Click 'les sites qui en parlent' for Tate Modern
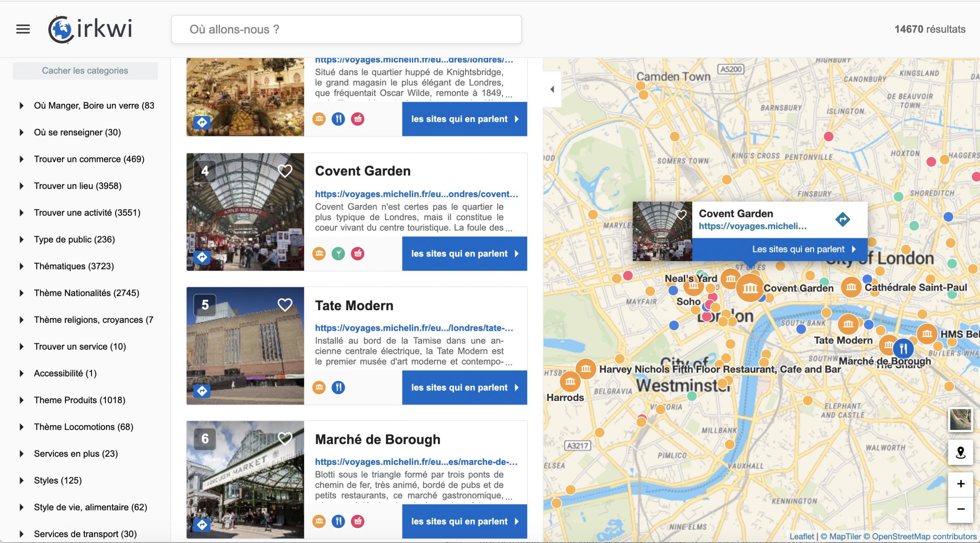The height and width of the screenshot is (543, 980). click(x=464, y=388)
